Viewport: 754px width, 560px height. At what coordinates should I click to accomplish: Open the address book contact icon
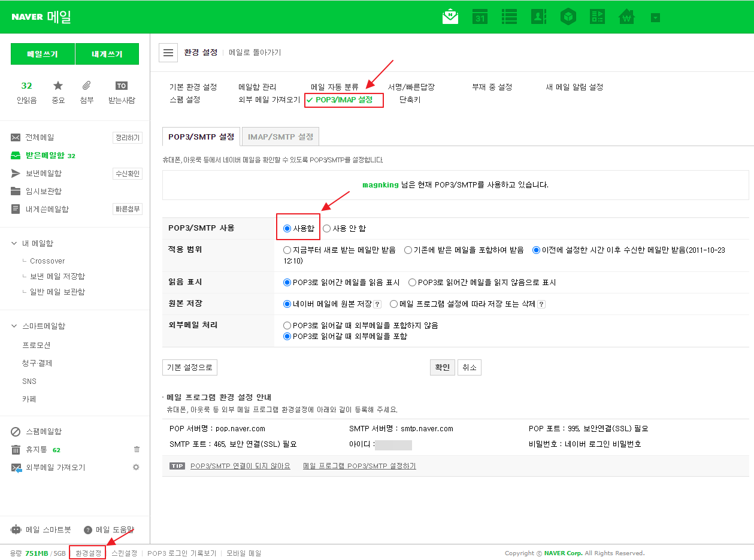[538, 17]
